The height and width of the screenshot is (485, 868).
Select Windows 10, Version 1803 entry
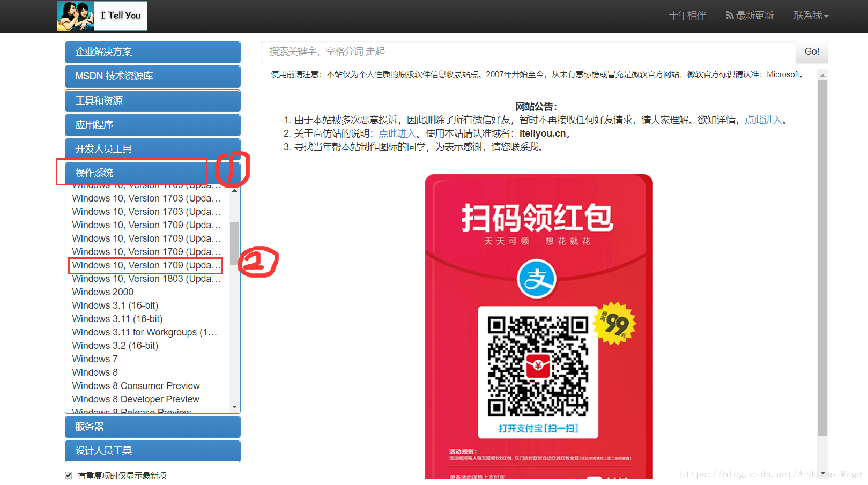pos(146,279)
